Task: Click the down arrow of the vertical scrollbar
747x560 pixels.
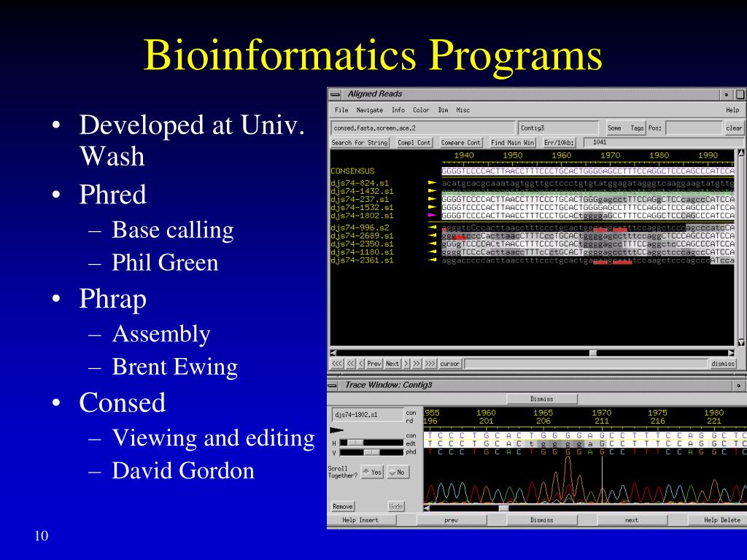Action: pos(741,343)
